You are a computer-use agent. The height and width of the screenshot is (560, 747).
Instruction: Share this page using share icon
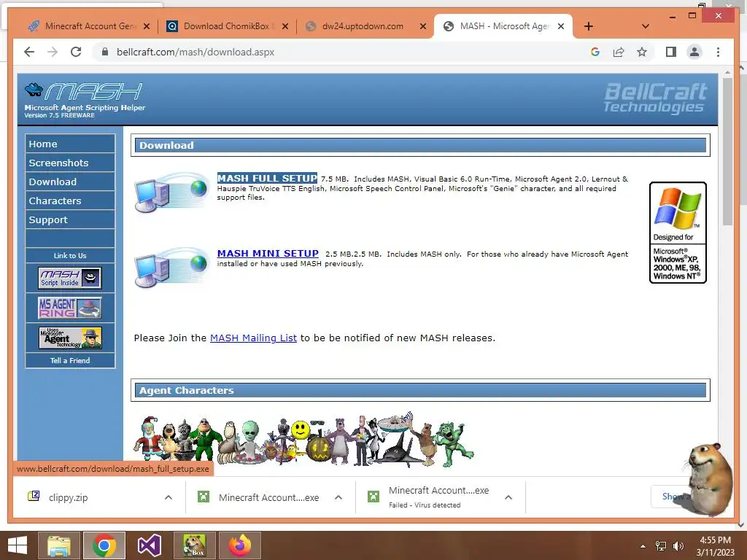point(619,52)
